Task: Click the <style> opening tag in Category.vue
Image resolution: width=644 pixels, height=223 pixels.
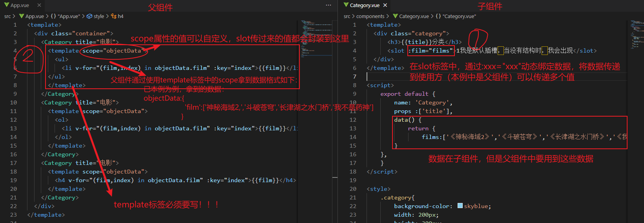Action: pyautogui.click(x=379, y=189)
